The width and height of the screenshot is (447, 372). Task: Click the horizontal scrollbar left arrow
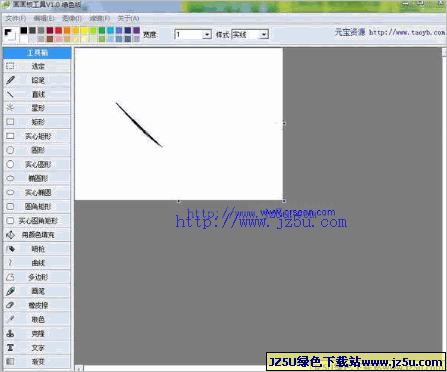click(79, 368)
